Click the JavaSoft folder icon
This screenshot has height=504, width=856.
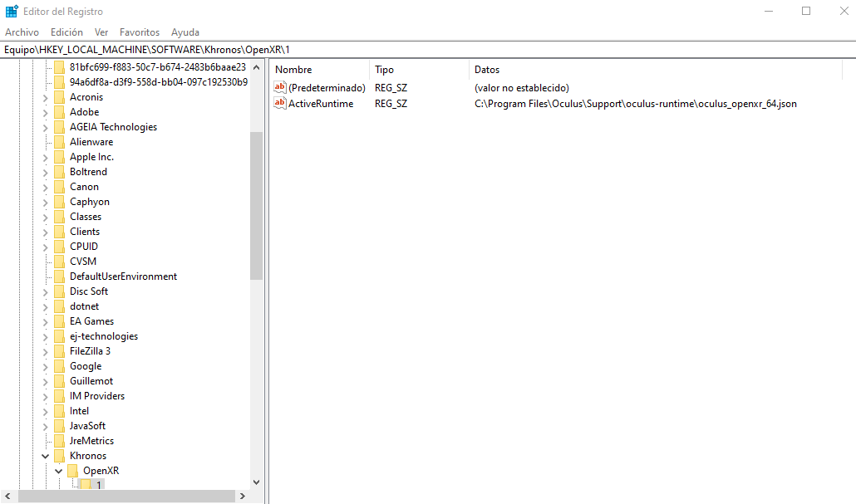(x=60, y=426)
